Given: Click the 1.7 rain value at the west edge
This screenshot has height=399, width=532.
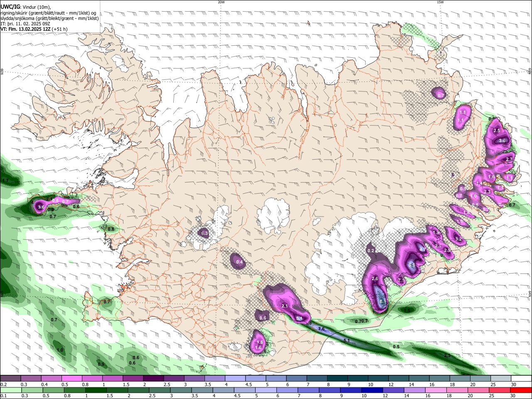Looking at the screenshot, I should (5, 181).
